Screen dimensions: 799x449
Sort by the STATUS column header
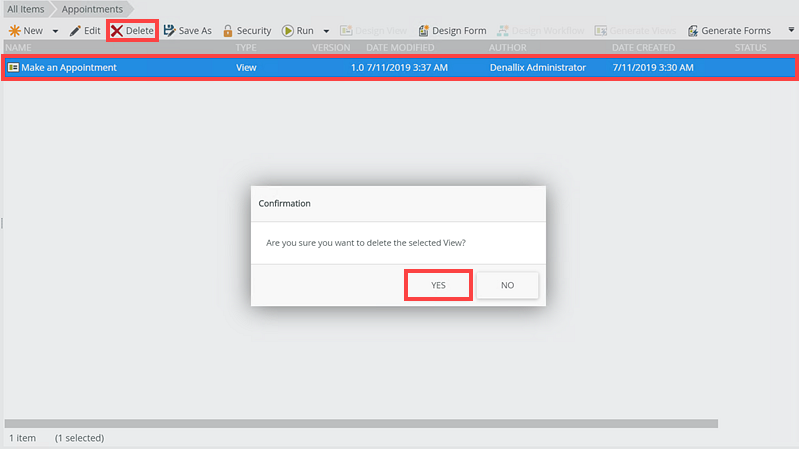click(x=750, y=47)
